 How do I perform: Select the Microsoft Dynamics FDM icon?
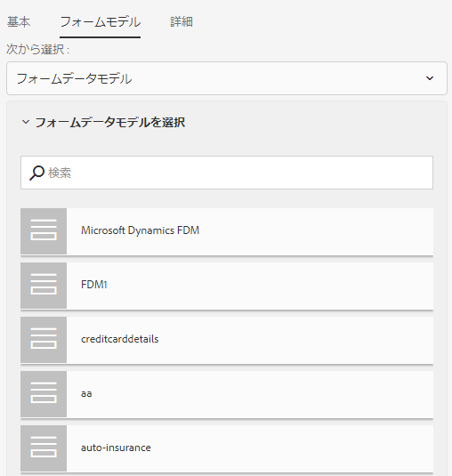click(x=44, y=231)
